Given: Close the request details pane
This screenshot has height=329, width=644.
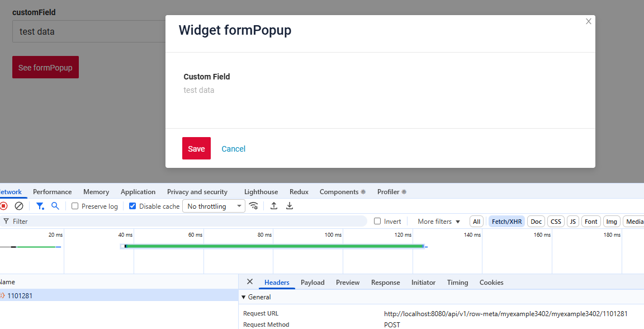Looking at the screenshot, I should tap(249, 282).
